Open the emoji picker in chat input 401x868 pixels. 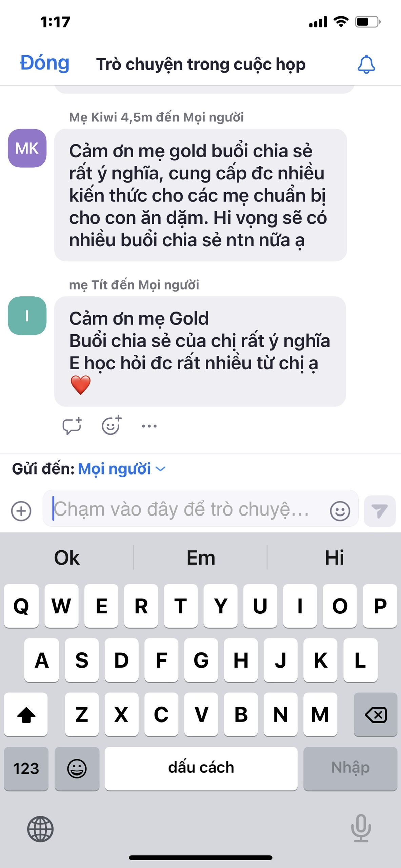(340, 511)
